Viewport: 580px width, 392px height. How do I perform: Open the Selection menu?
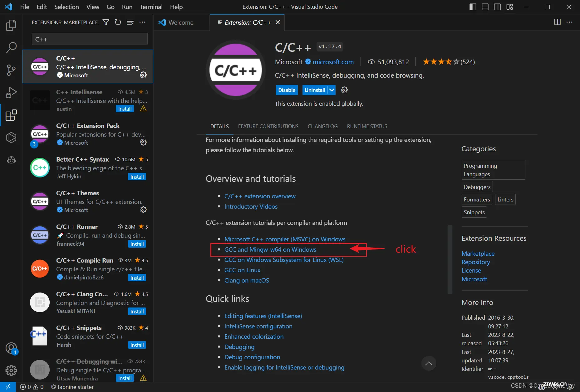(x=66, y=7)
